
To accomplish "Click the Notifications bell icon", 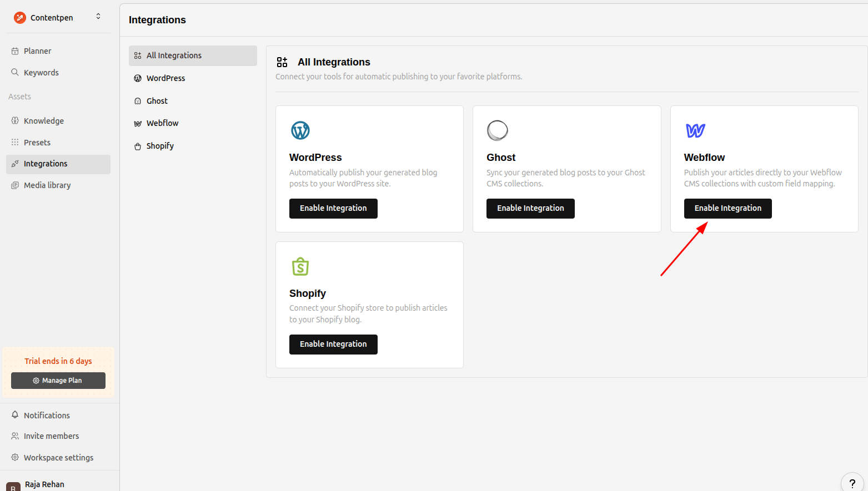I will coord(15,415).
